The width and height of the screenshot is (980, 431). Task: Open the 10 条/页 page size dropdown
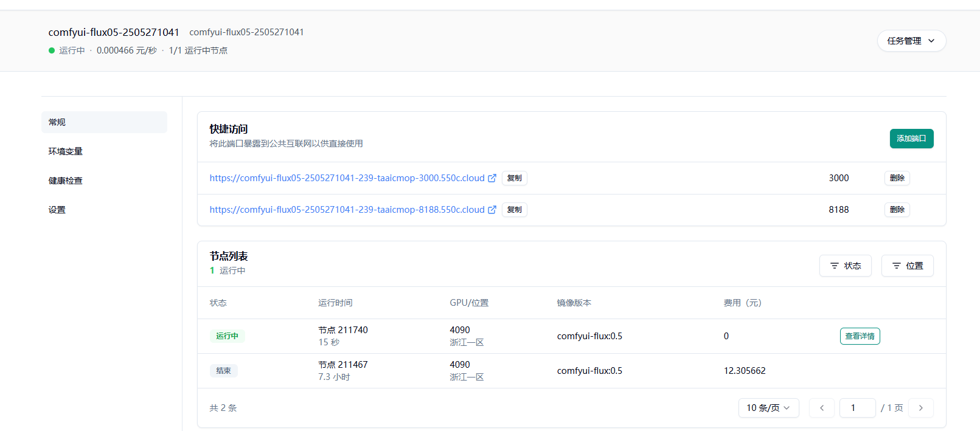tap(768, 408)
